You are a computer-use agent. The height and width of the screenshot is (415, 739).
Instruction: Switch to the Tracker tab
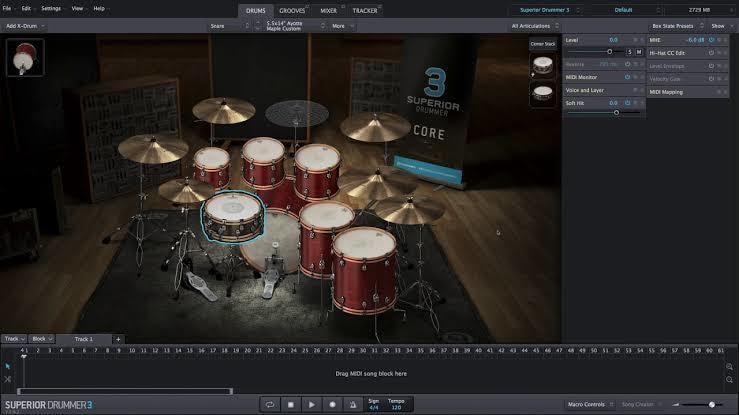(365, 10)
